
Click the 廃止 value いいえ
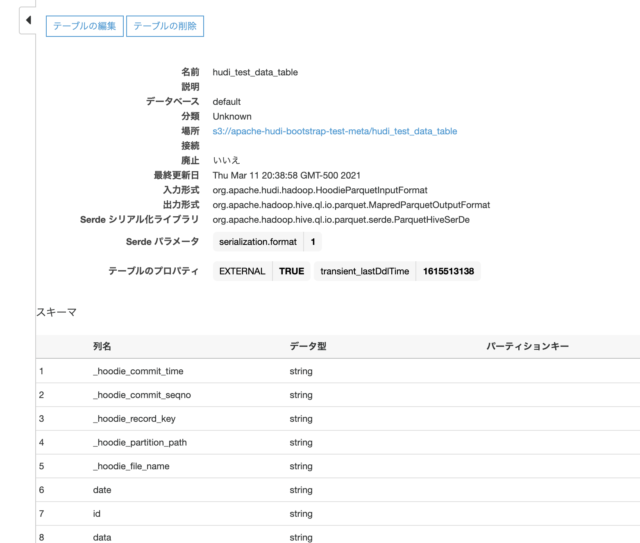click(x=226, y=160)
